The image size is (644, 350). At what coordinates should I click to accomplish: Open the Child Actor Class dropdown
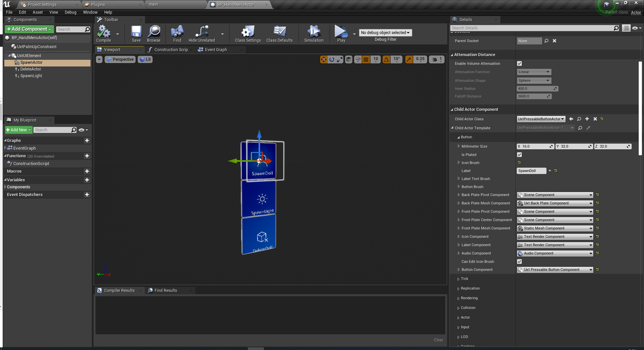[x=541, y=119]
